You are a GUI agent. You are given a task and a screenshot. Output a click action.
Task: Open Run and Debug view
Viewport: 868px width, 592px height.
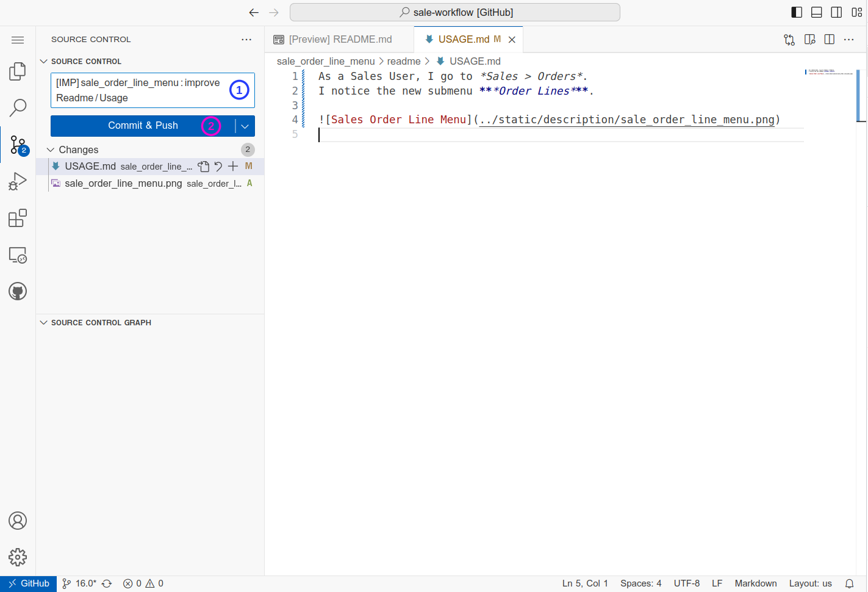[18, 181]
